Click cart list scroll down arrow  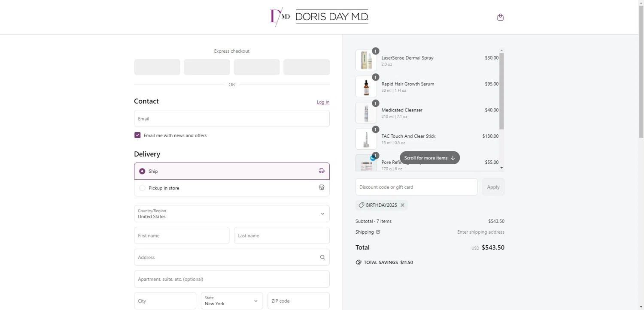501,168
